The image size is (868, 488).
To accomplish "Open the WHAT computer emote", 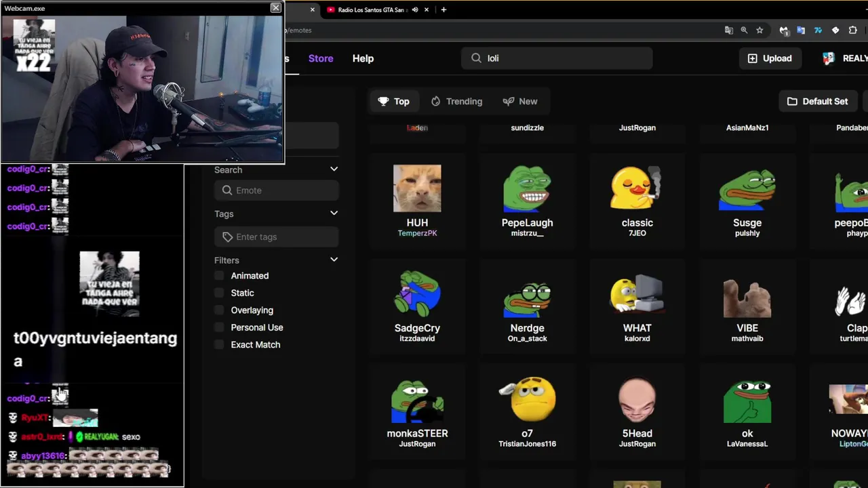I will tap(637, 293).
